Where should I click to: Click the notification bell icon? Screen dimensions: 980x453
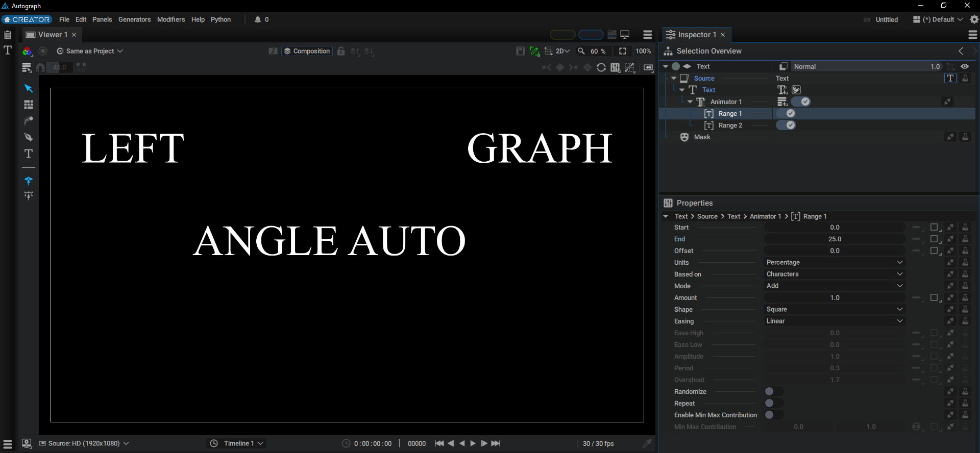258,19
